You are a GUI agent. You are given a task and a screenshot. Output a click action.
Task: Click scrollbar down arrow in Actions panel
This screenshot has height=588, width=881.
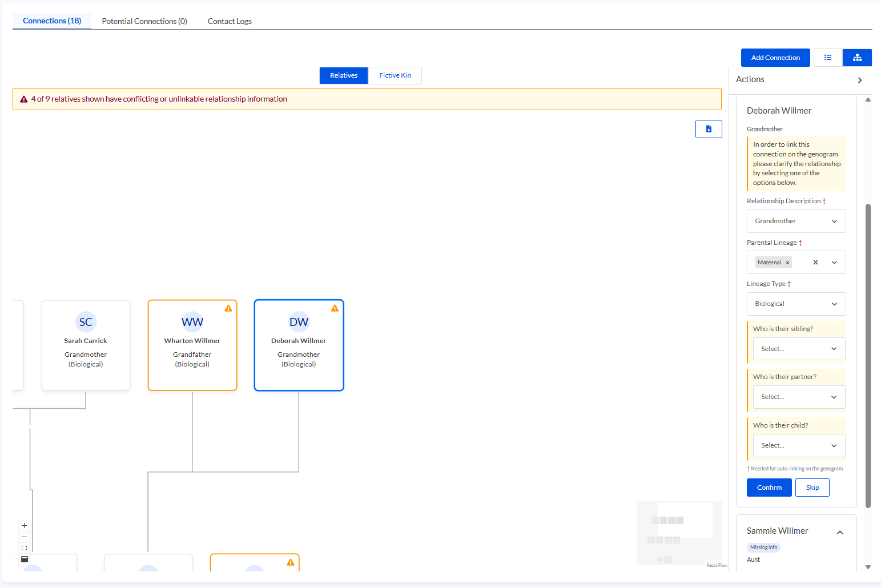coord(868,567)
